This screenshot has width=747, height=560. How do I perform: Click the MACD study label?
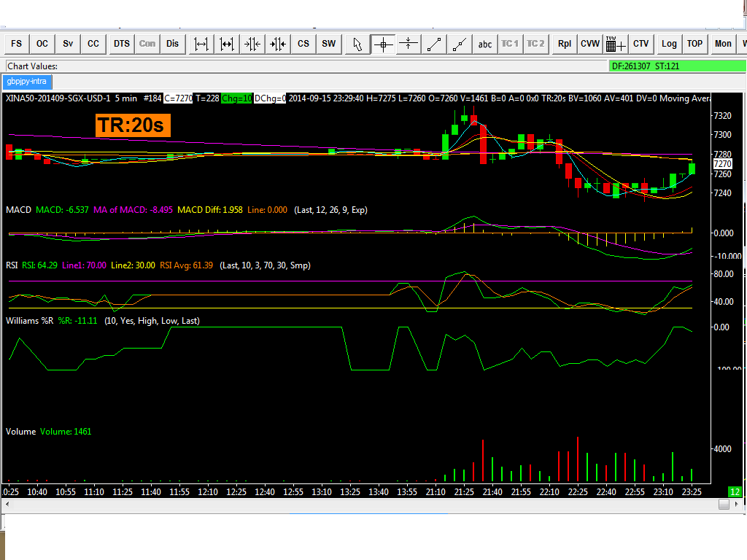(18, 210)
